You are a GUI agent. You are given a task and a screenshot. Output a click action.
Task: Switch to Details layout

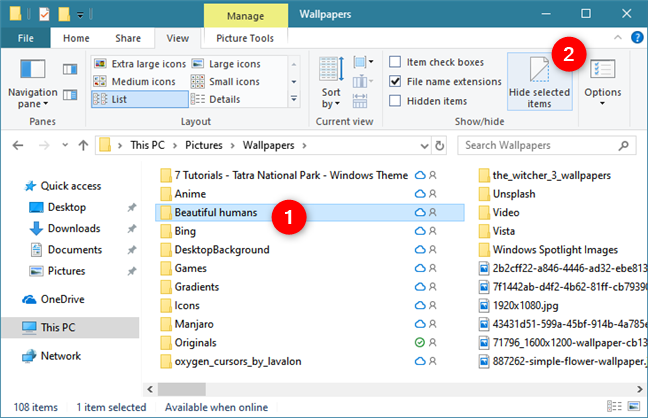point(216,99)
